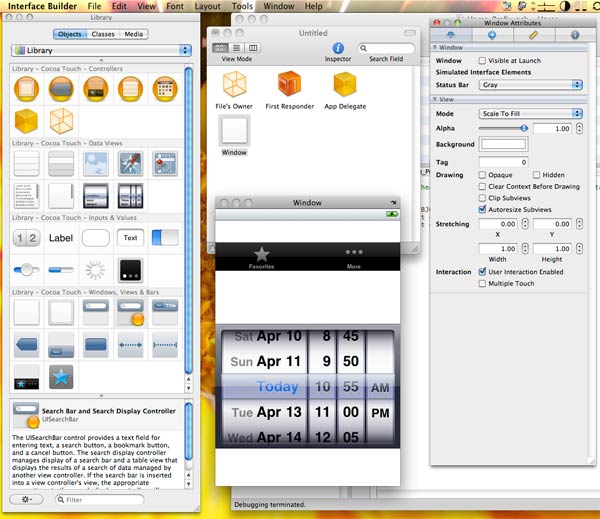Viewport: 600px width, 519px height.
Task: Select the Label object in Library
Action: [x=61, y=238]
